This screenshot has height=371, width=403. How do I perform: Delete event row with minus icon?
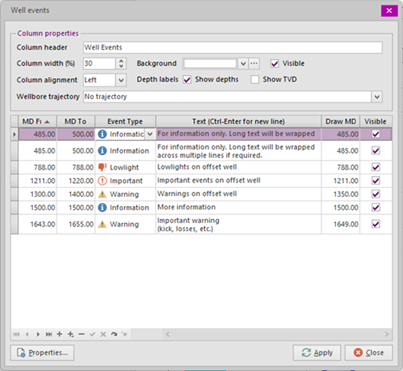click(82, 334)
